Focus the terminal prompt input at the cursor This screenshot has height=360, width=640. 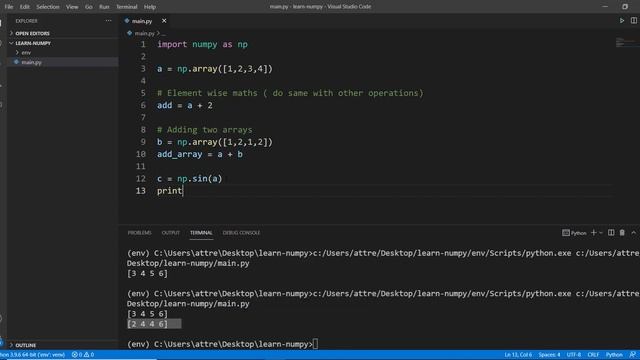pos(316,344)
